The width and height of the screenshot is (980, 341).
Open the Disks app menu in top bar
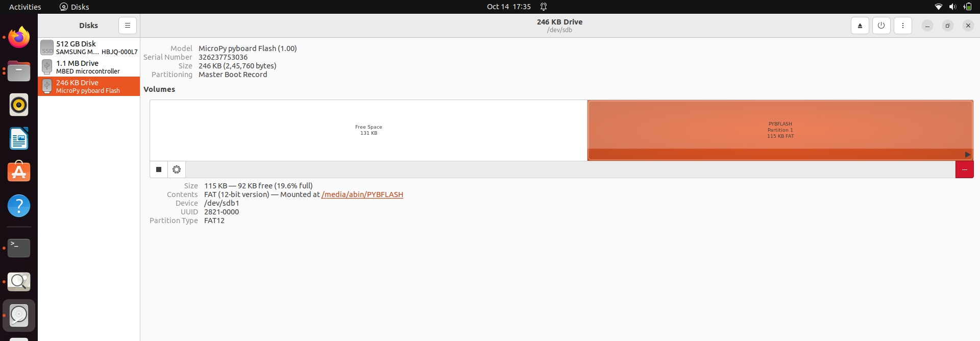click(75, 7)
